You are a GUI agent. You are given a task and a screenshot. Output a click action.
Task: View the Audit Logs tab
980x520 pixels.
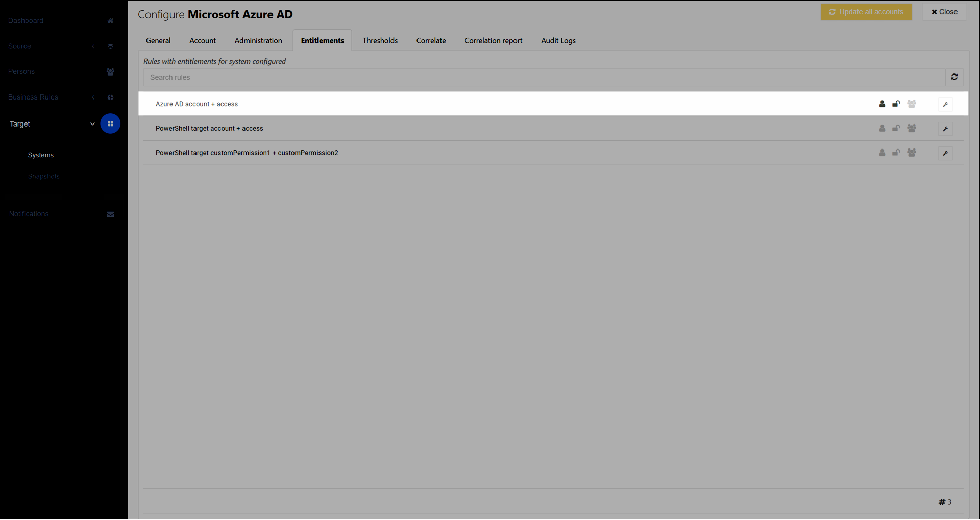coord(558,41)
